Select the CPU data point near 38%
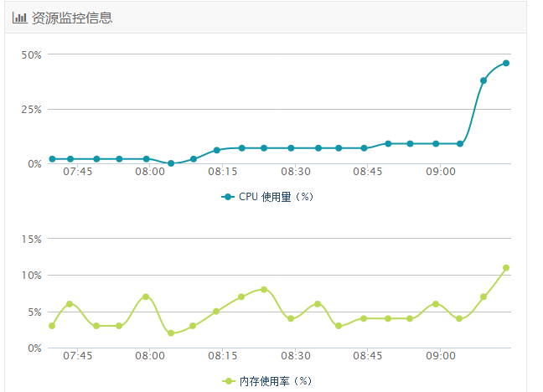543x392 pixels. click(x=484, y=80)
